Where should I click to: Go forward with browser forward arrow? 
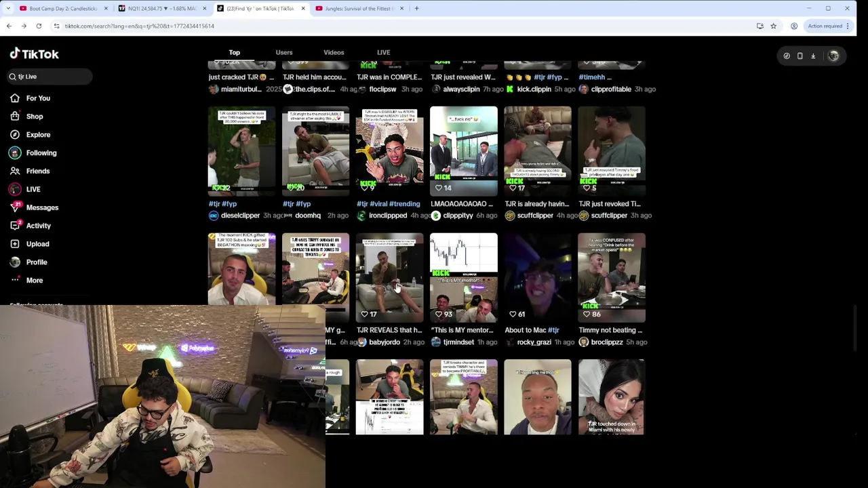pos(24,26)
